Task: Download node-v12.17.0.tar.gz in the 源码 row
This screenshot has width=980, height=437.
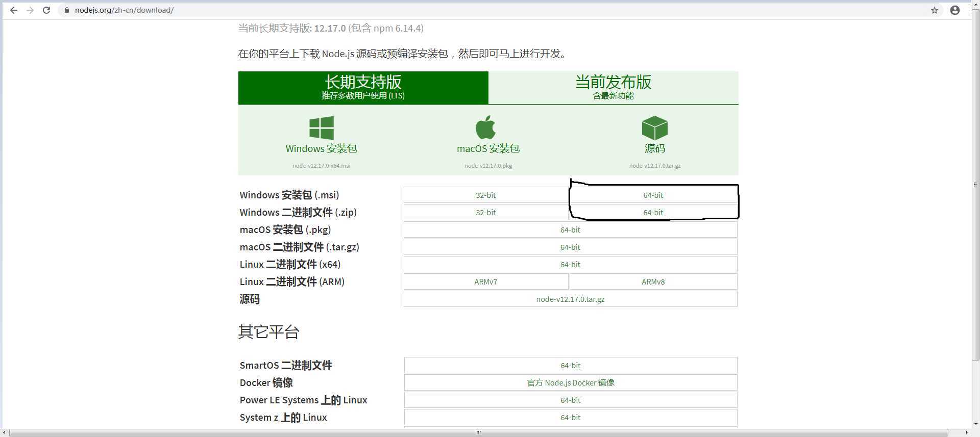Action: coord(571,299)
